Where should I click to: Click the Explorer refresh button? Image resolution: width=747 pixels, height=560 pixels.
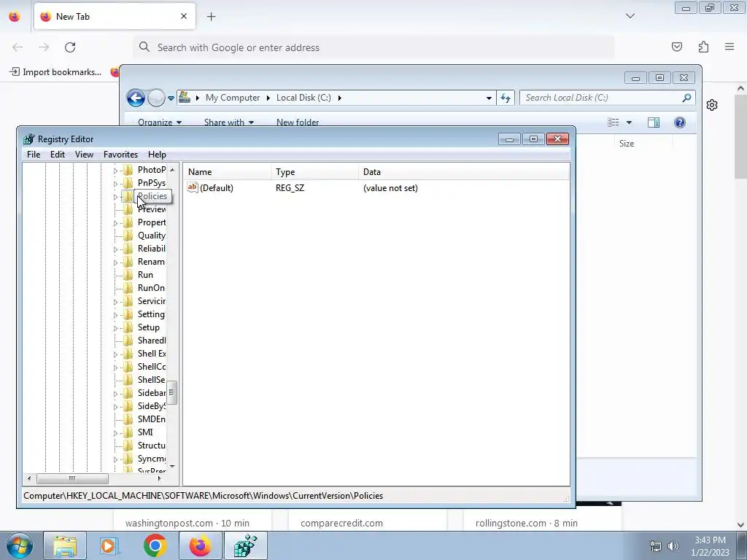(x=506, y=98)
